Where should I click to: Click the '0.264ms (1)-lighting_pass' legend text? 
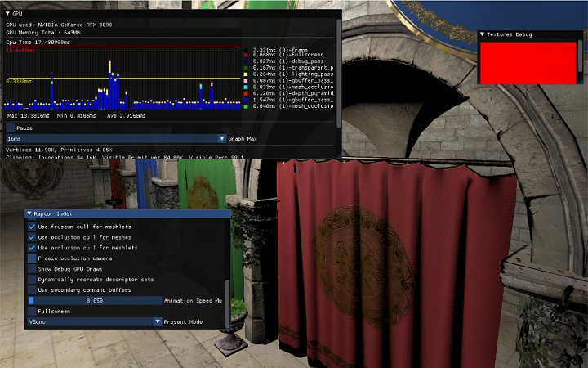(293, 74)
